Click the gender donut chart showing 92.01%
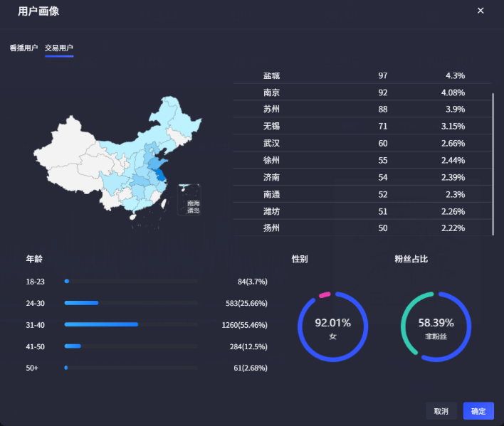504x426 pixels. pyautogui.click(x=332, y=326)
